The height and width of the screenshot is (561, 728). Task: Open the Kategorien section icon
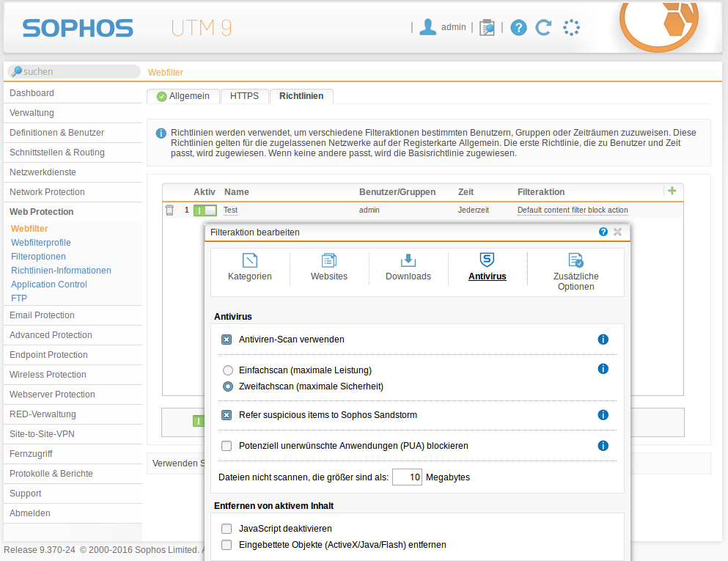click(x=250, y=260)
